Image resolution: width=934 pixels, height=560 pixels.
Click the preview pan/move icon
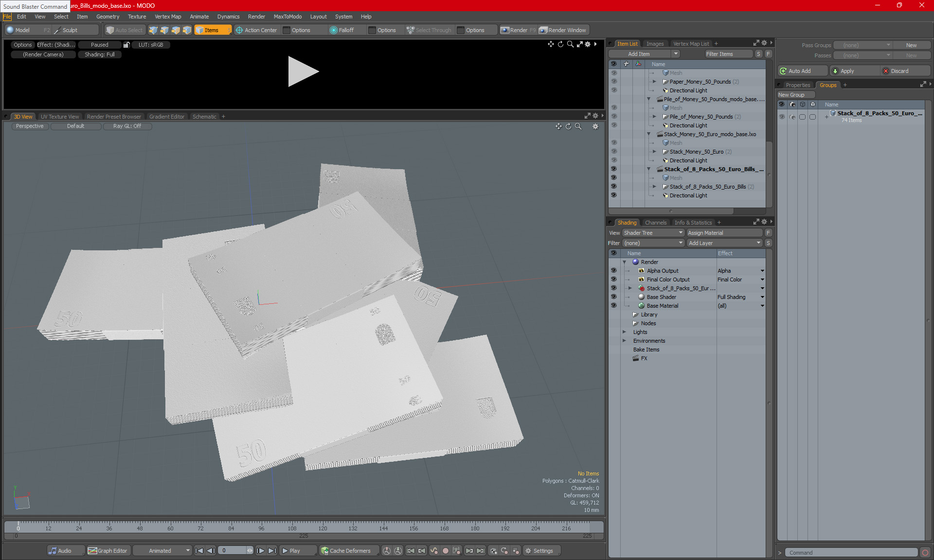coord(551,44)
